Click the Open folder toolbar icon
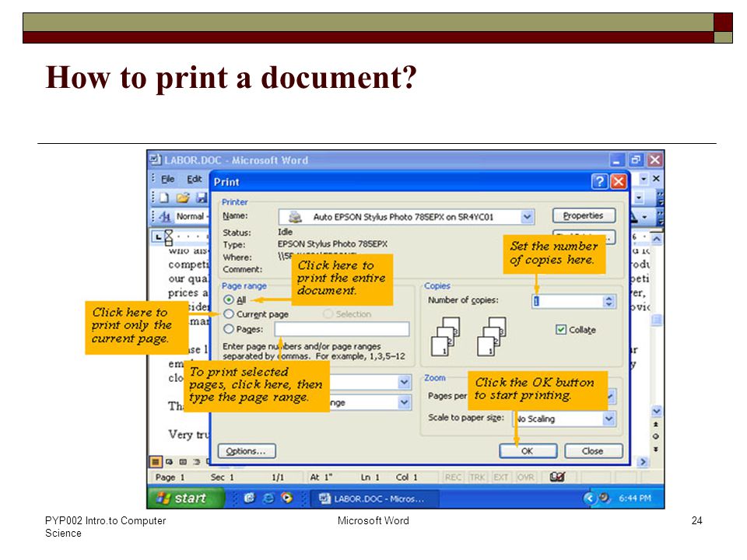Screen dimensions: 747x560 pos(183,198)
